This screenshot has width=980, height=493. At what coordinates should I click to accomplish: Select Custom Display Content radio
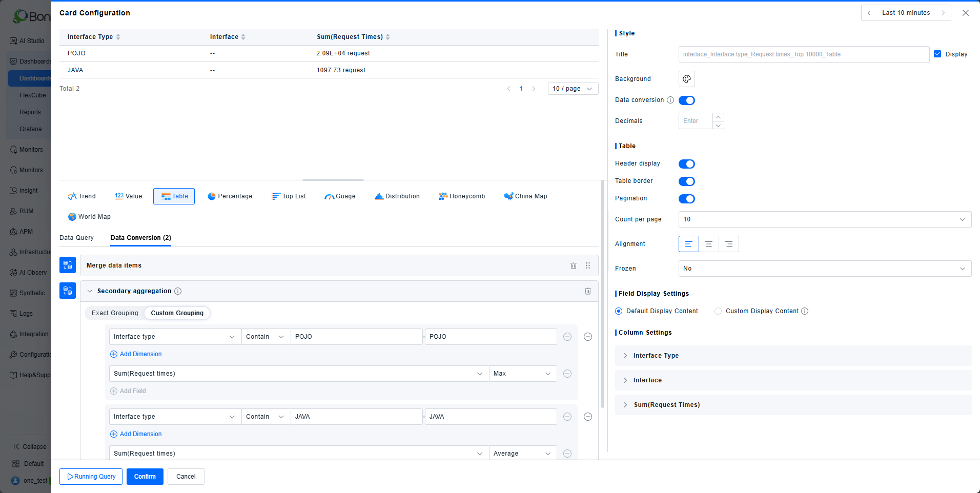click(x=718, y=311)
